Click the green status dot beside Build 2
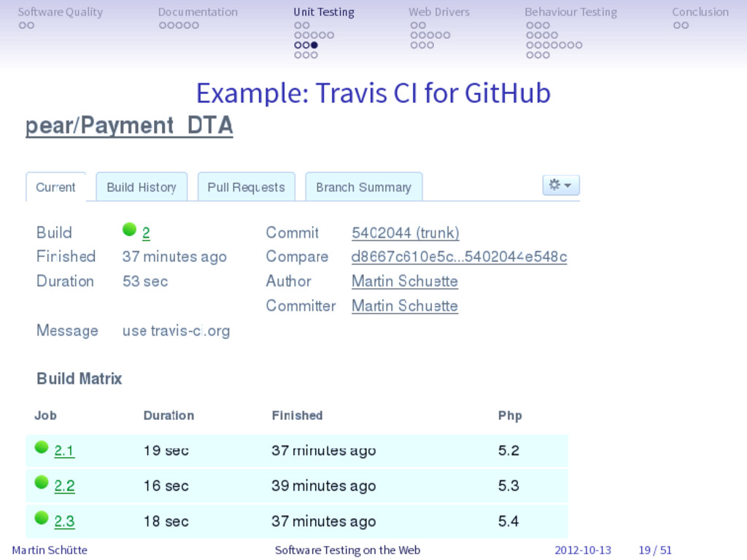Image resolution: width=747 pixels, height=560 pixels. point(129,230)
